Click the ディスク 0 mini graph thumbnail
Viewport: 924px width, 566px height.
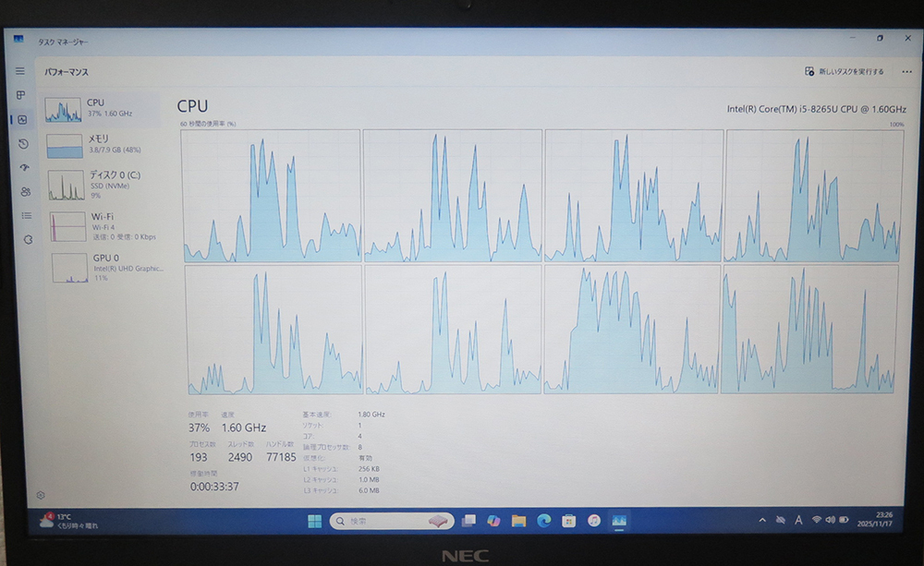[66, 186]
